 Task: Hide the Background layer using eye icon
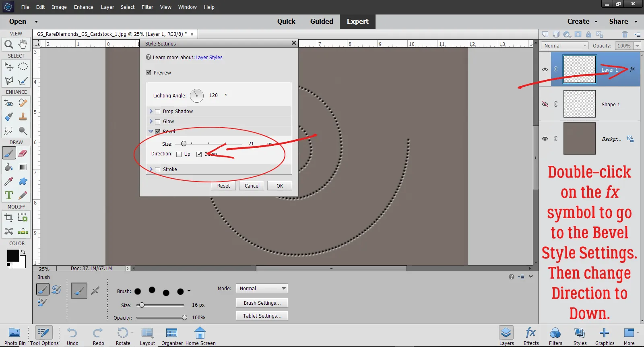point(545,139)
